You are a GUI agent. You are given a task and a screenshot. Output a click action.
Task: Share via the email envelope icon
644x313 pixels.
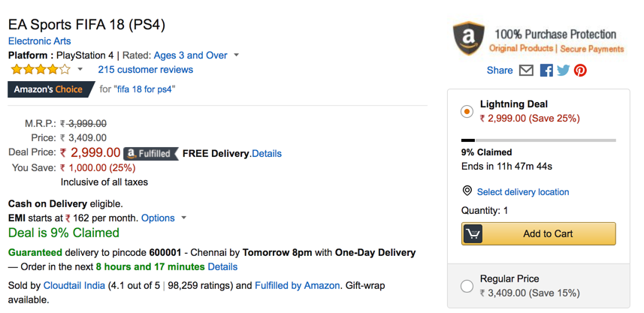click(x=526, y=71)
